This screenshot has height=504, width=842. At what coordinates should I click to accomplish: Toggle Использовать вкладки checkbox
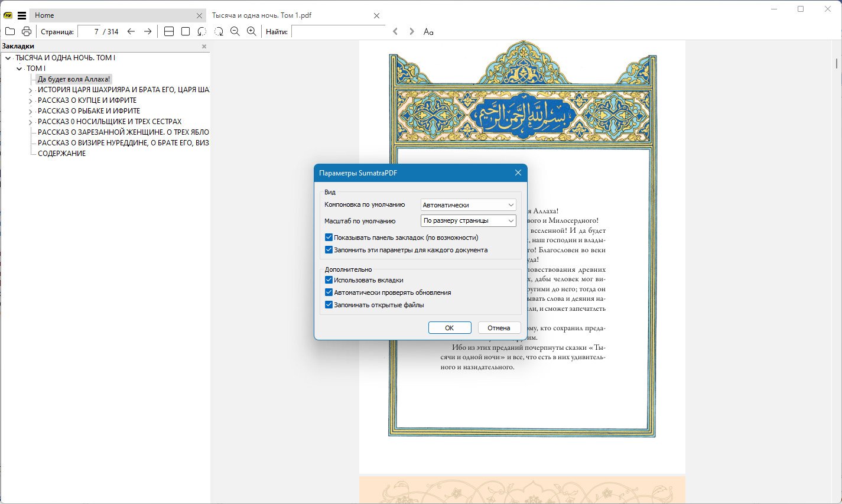pos(329,280)
